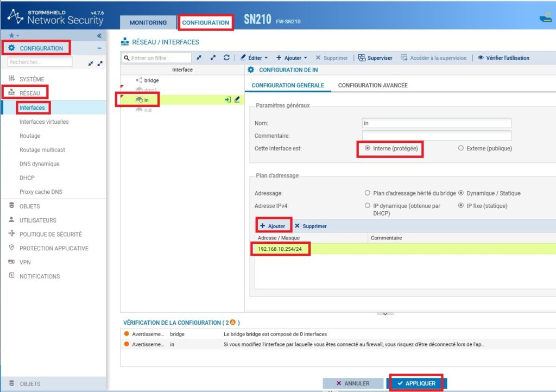Select the out interface row

[182, 110]
